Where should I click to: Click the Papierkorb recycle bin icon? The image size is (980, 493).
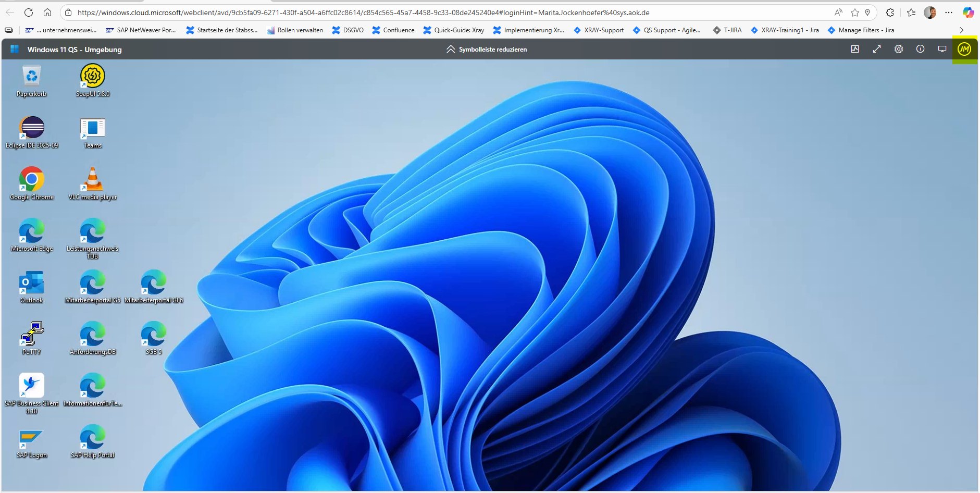(x=32, y=77)
